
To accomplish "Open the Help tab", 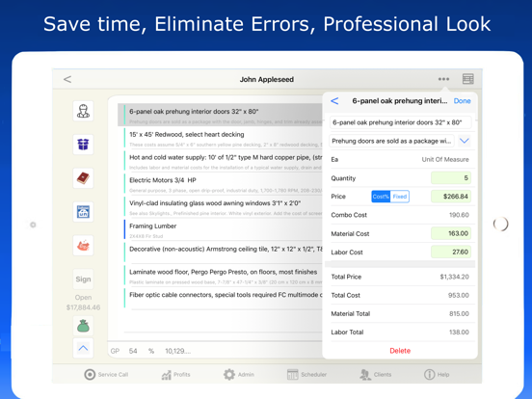I will [x=437, y=374].
